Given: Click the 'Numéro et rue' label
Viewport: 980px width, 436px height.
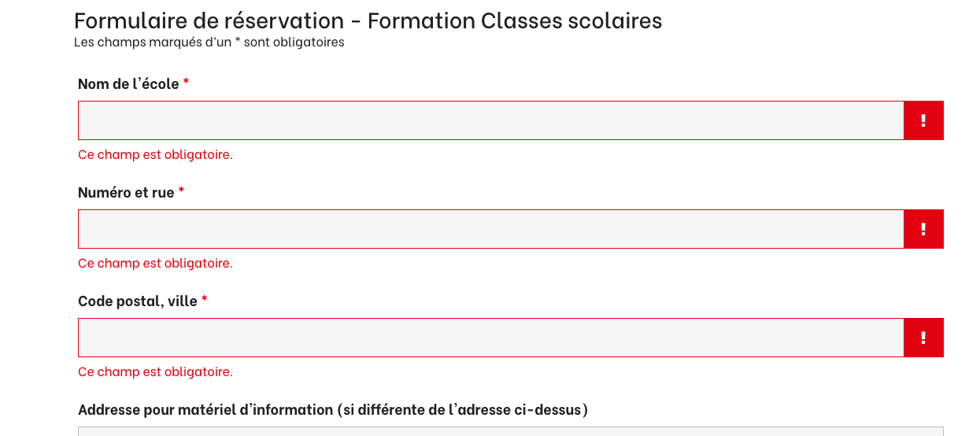Looking at the screenshot, I should click(126, 192).
